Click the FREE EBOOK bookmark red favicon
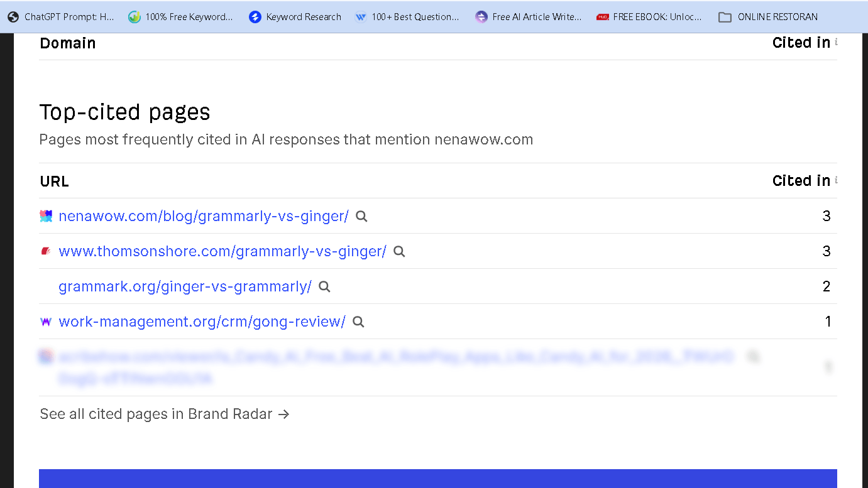Viewport: 868px width, 488px height. point(602,17)
